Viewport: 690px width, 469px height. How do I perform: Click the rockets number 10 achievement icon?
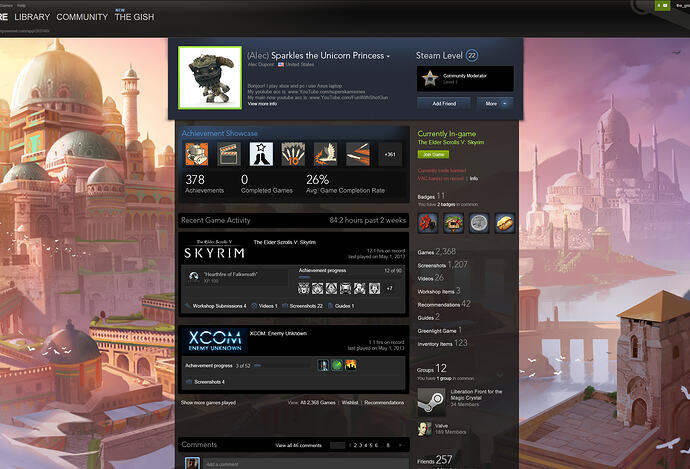pyautogui.click(x=293, y=154)
